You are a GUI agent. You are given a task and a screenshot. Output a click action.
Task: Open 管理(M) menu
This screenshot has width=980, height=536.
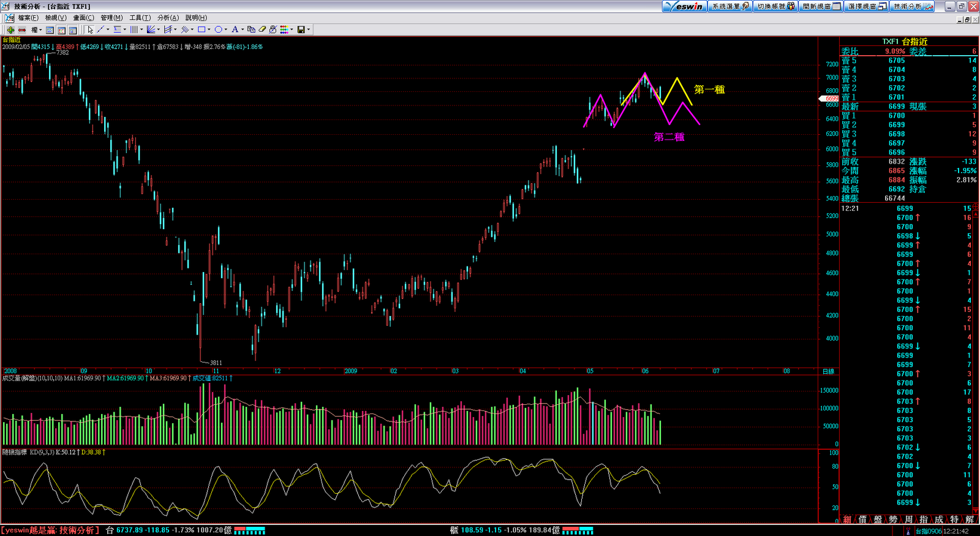(111, 18)
